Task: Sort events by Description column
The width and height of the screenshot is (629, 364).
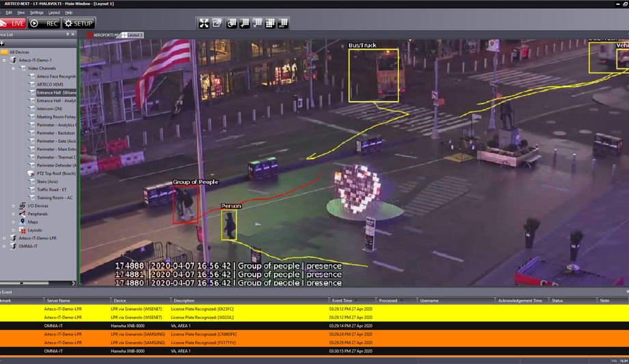Action: pos(249,300)
